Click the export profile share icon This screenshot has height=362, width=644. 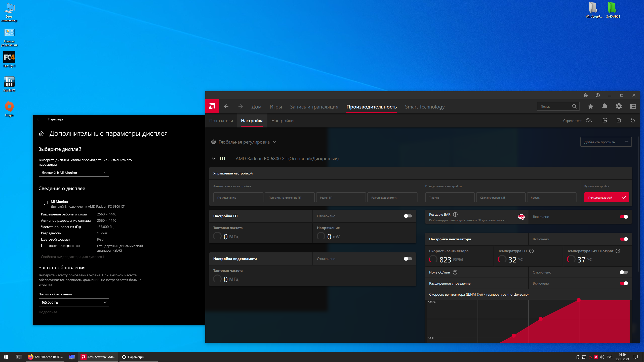(619, 121)
